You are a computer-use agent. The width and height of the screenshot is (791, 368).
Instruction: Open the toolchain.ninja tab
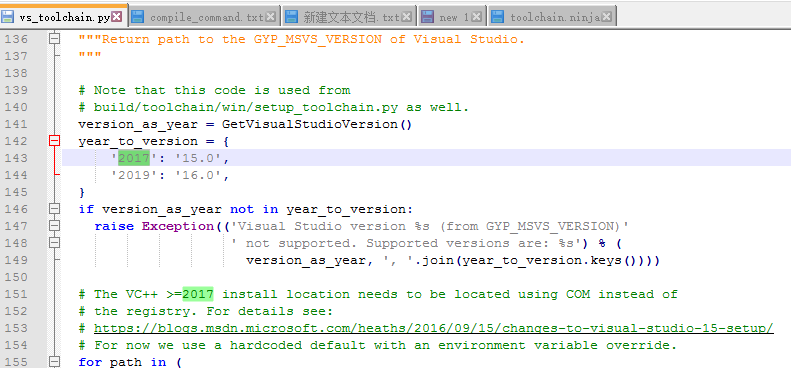(x=552, y=17)
